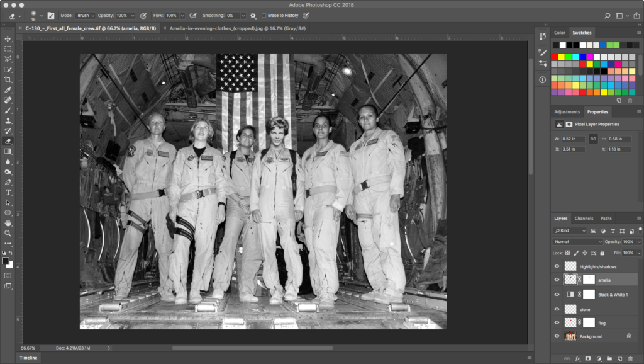The height and width of the screenshot is (364, 644).
Task: Hide the highlights/shadows layer
Action: (x=557, y=266)
